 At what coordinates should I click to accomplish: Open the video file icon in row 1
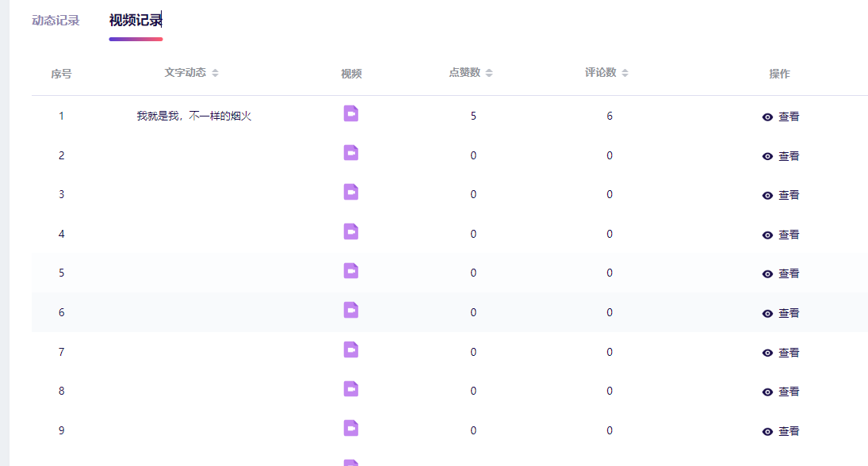point(351,113)
